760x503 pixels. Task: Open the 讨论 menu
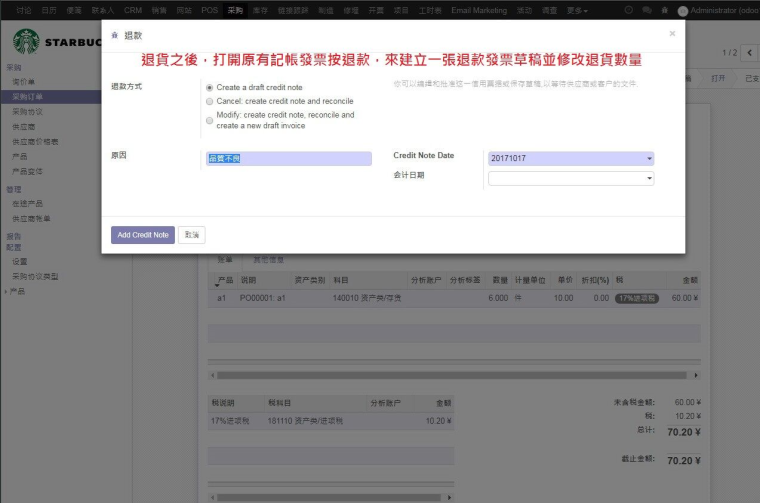23,10
